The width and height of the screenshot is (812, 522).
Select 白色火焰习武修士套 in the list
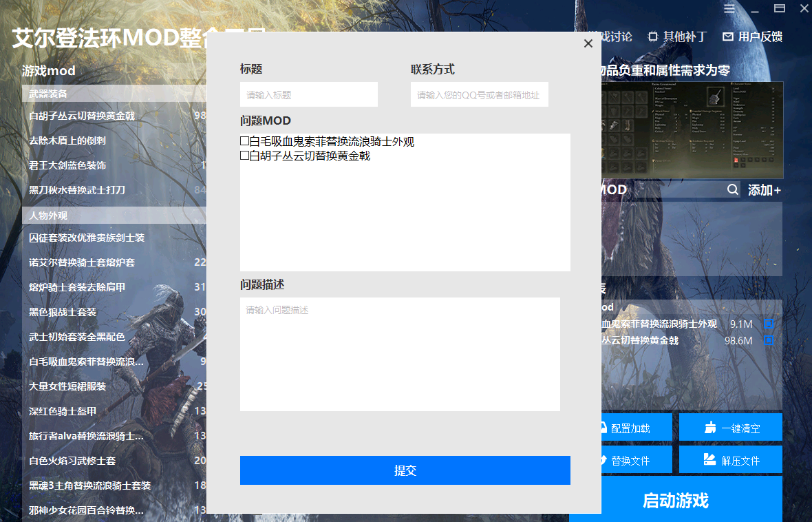coord(72,461)
